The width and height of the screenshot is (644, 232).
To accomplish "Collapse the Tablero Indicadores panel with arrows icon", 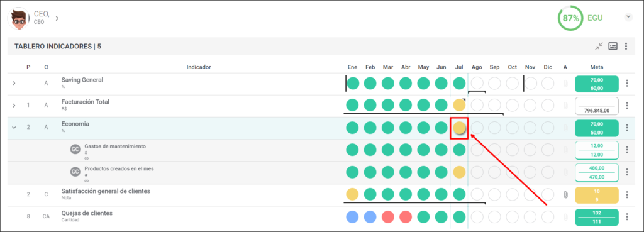I will (599, 46).
